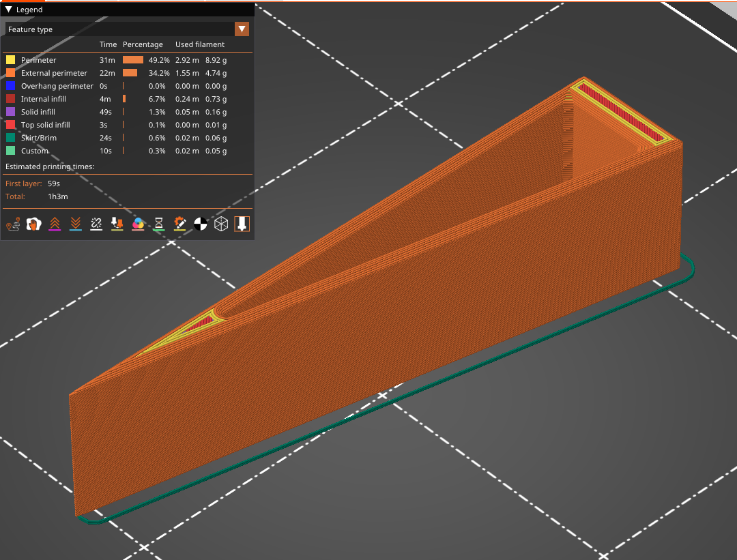The image size is (737, 560).
Task: Toggle tool marker nozzle arrow icon
Action: [x=242, y=224]
